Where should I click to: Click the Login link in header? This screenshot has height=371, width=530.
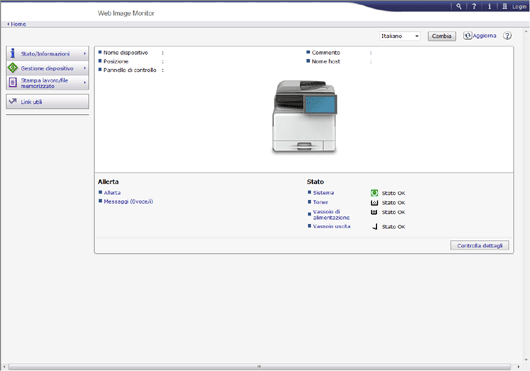coord(519,6)
